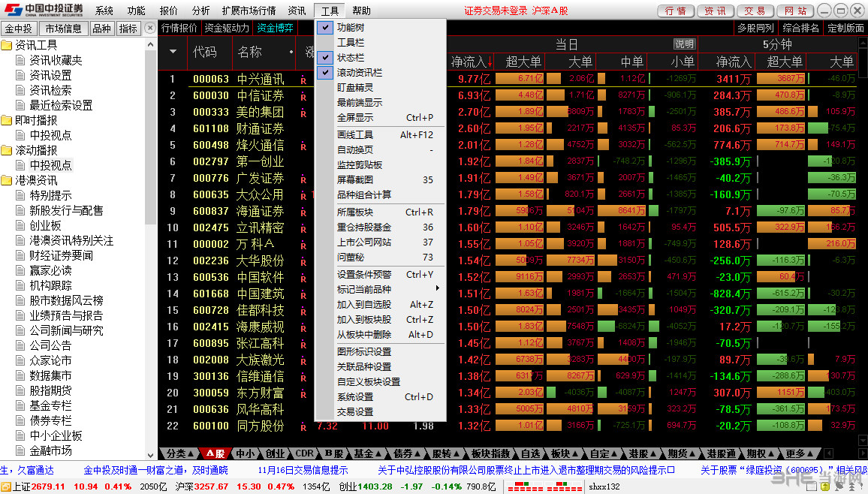Open the 关于中弘控股 delisting risk news link

526,470
